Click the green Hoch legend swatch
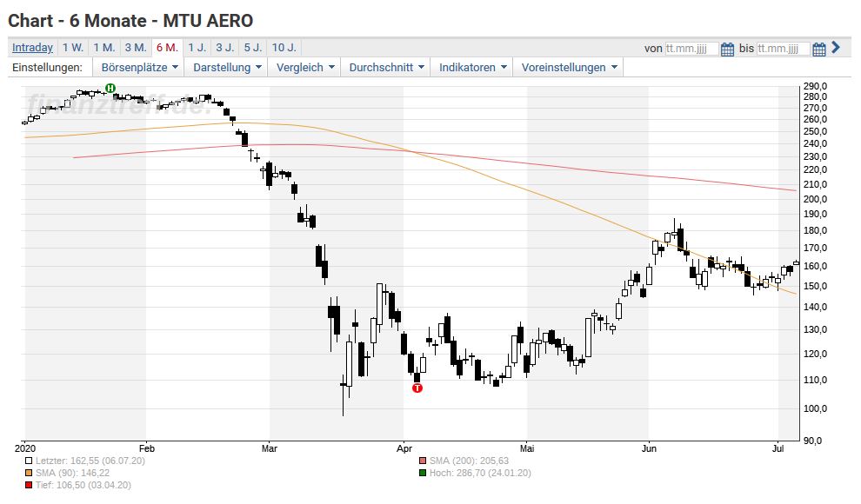The image size is (861, 504). pyautogui.click(x=423, y=474)
